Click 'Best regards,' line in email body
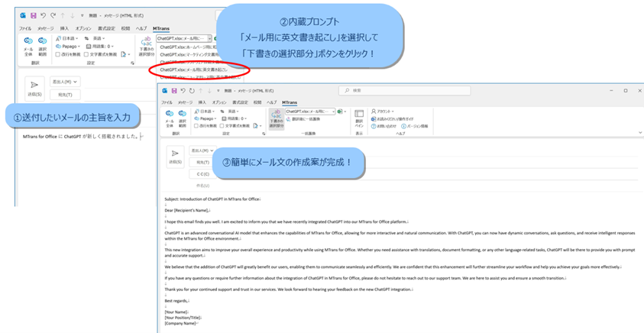Screen dimensions: 644x333 click(177, 301)
